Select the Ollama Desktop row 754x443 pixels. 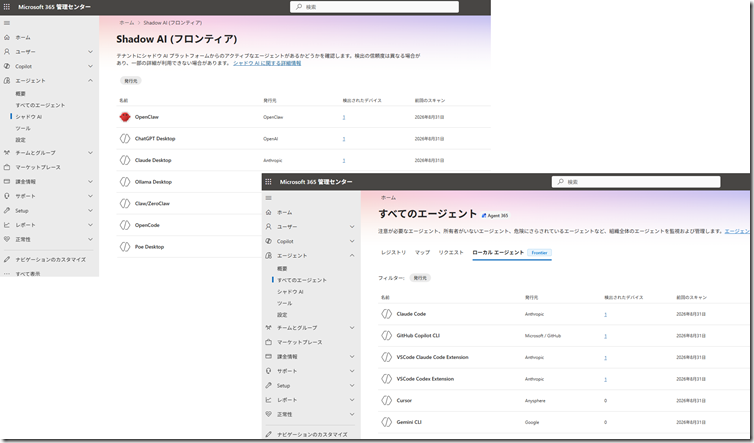(189, 182)
